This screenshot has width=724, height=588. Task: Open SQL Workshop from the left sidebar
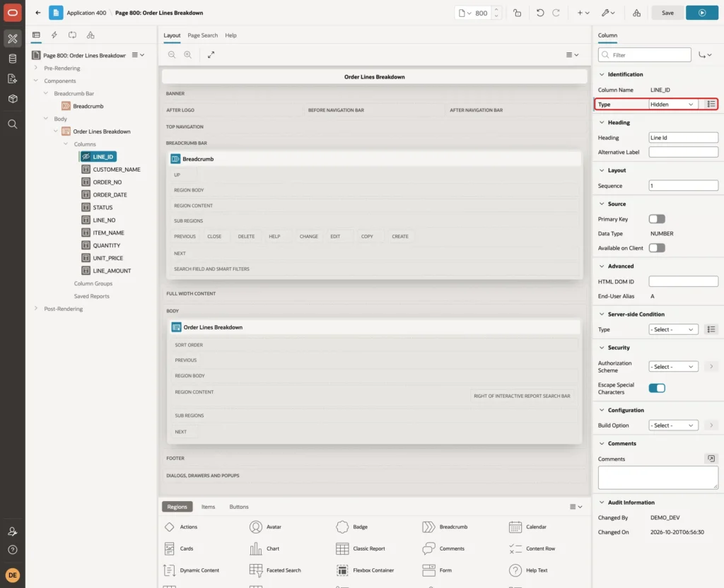pos(13,59)
